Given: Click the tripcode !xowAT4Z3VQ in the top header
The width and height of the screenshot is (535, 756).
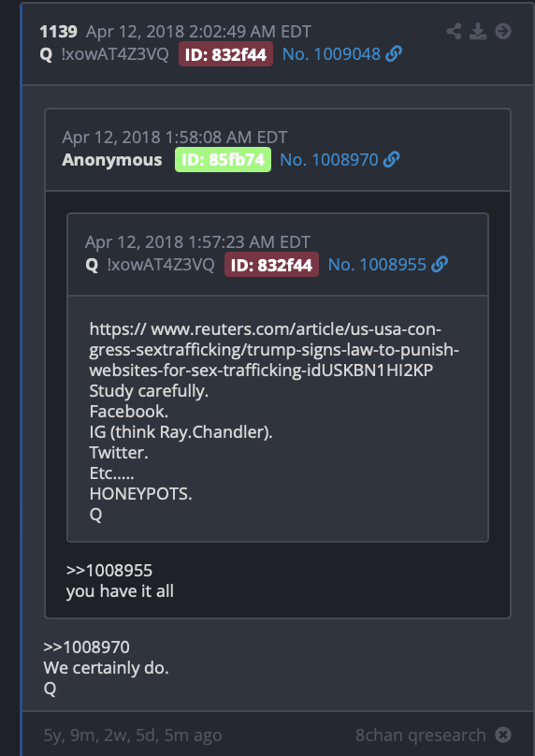Looking at the screenshot, I should pyautogui.click(x=115, y=54).
